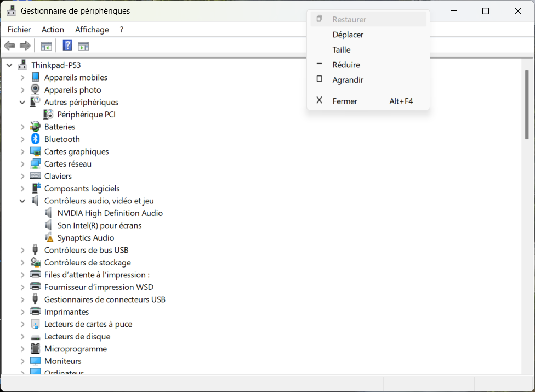Expand the Claviers category chevron

[22, 177]
